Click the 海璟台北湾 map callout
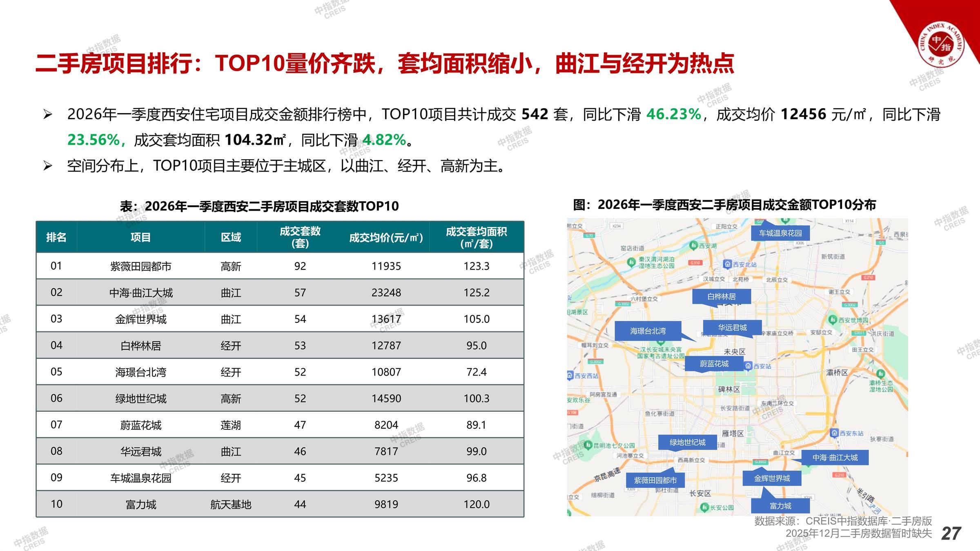 pyautogui.click(x=648, y=331)
